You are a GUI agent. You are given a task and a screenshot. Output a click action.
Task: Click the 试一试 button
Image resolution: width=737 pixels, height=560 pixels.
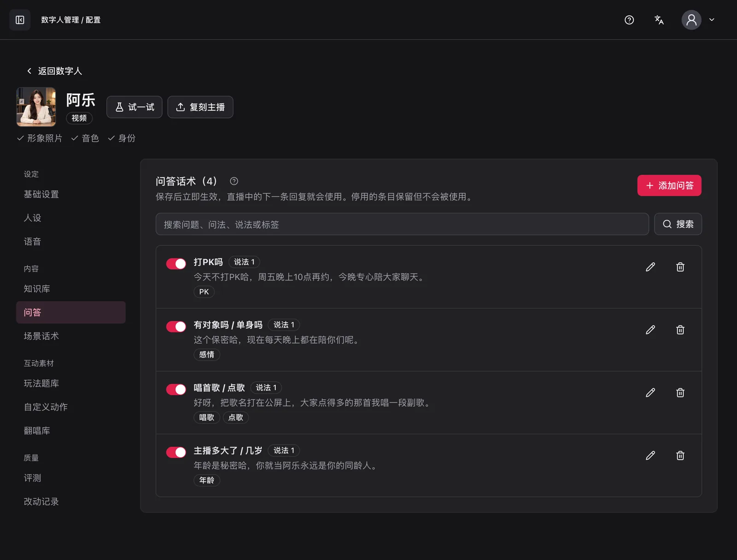tap(135, 107)
